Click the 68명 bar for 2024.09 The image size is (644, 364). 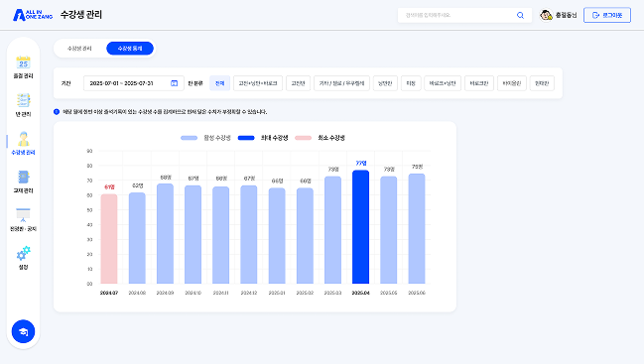pos(165,233)
